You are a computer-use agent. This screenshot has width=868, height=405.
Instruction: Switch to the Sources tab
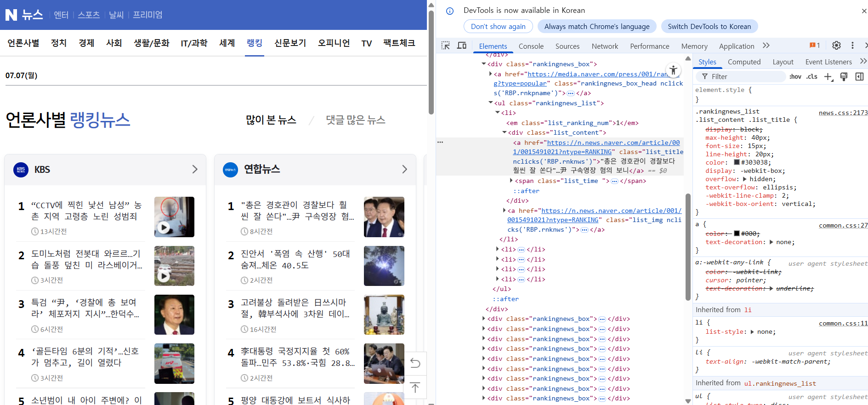pyautogui.click(x=567, y=46)
